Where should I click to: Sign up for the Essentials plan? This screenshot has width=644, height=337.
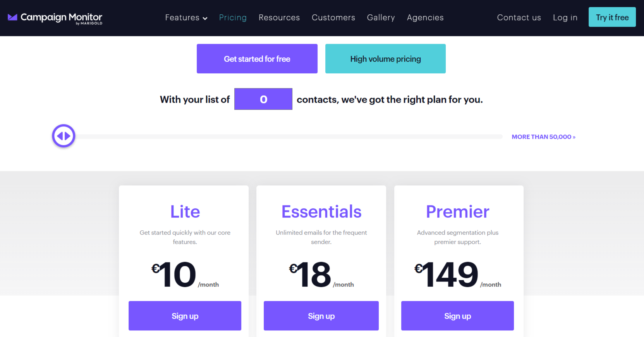pyautogui.click(x=321, y=316)
